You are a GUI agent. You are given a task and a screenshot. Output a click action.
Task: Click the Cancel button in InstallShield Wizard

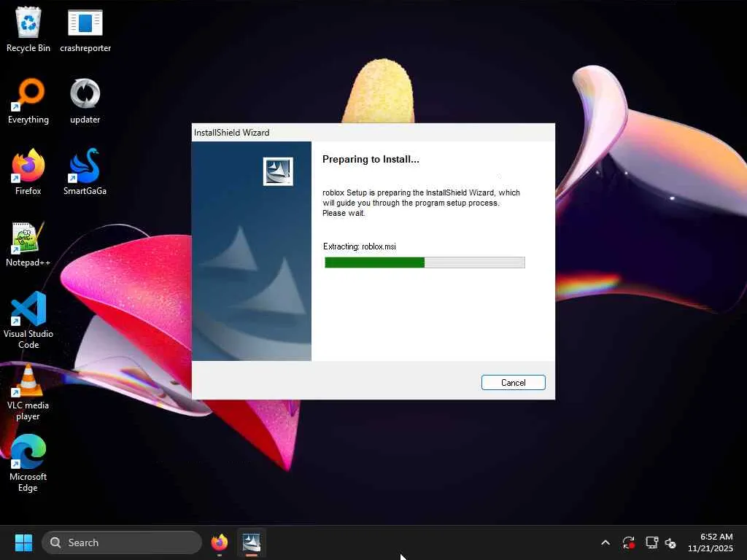click(x=513, y=382)
